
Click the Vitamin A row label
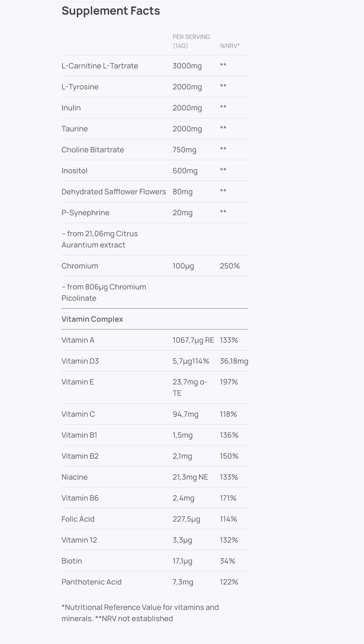[78, 340]
